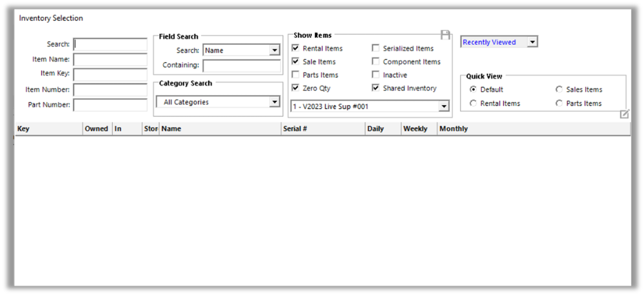644x295 pixels.
Task: Click the Serial # column header
Action: pos(323,129)
